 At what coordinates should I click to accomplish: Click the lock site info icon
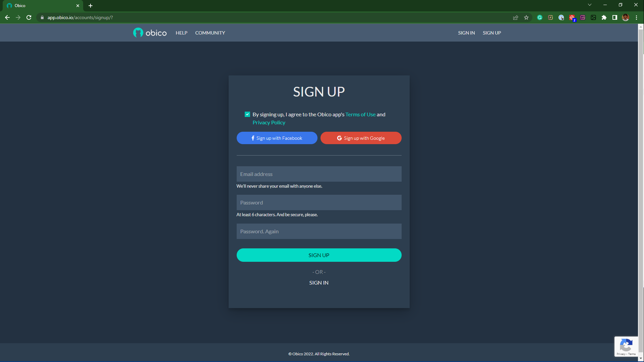pos(42,17)
